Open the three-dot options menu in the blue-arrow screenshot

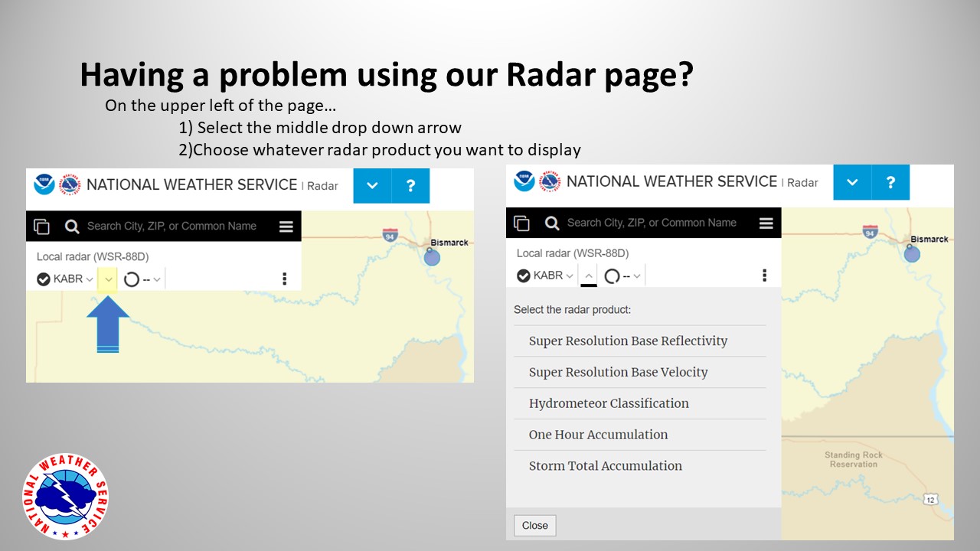[x=285, y=279]
